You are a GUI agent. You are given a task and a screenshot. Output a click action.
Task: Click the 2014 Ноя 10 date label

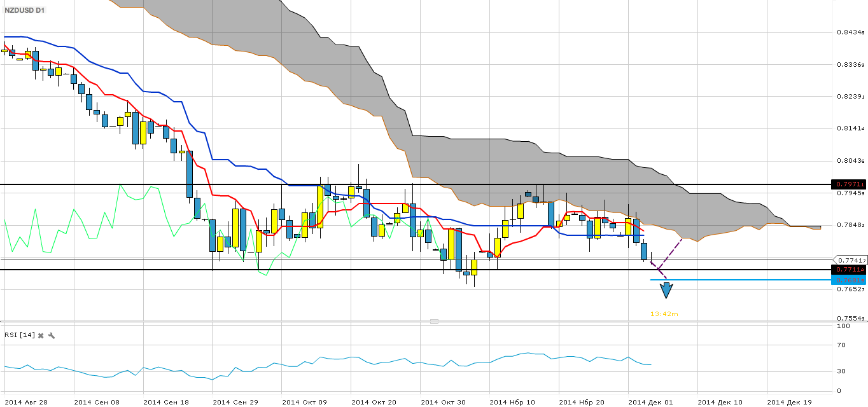[x=511, y=402]
